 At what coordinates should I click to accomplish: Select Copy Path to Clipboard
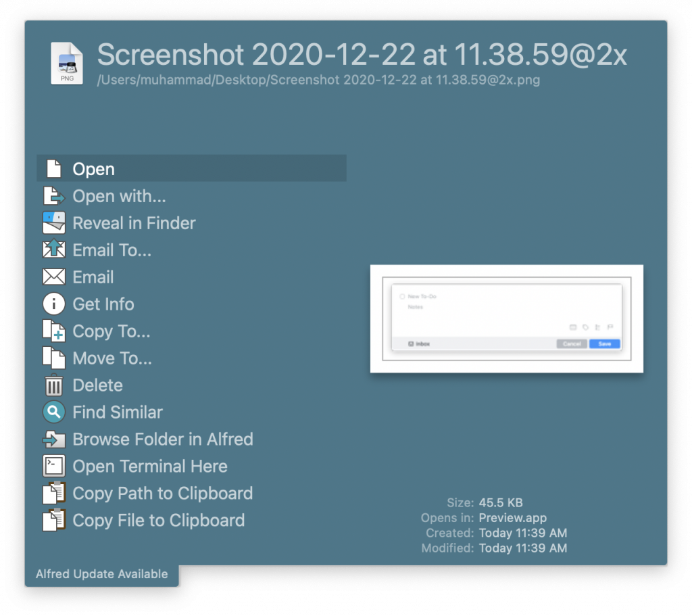pos(191,493)
